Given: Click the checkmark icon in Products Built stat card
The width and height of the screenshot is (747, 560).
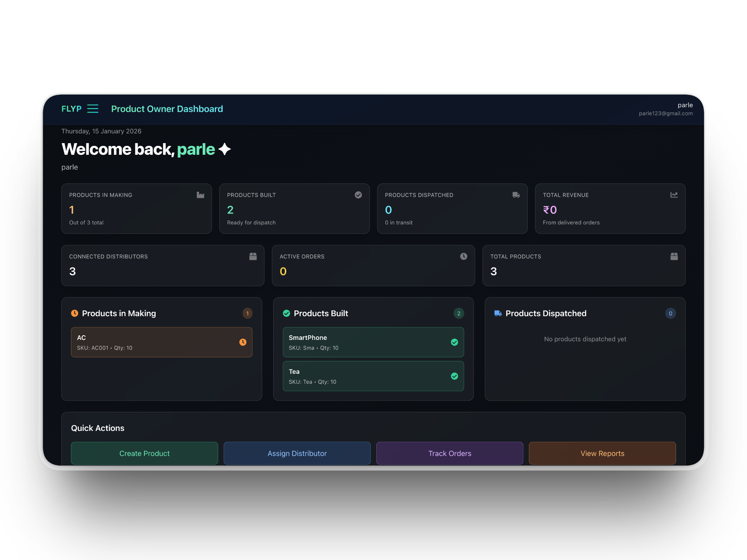Looking at the screenshot, I should 358,195.
